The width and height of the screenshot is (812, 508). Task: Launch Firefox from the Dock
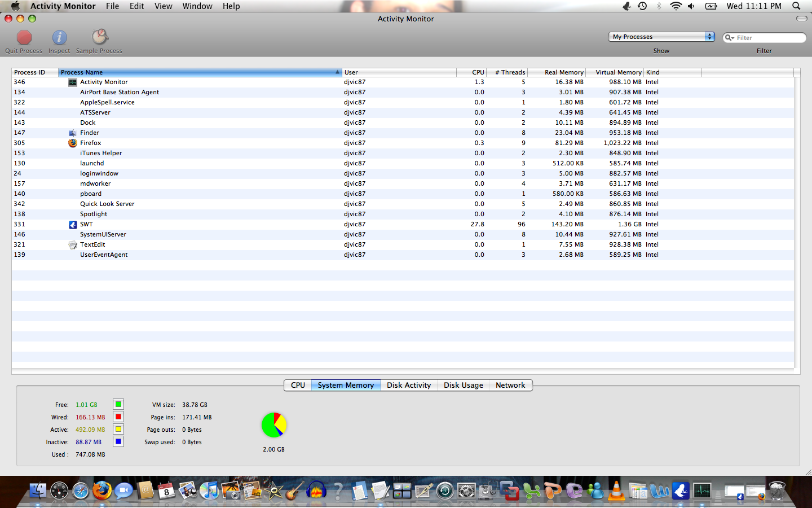(102, 491)
